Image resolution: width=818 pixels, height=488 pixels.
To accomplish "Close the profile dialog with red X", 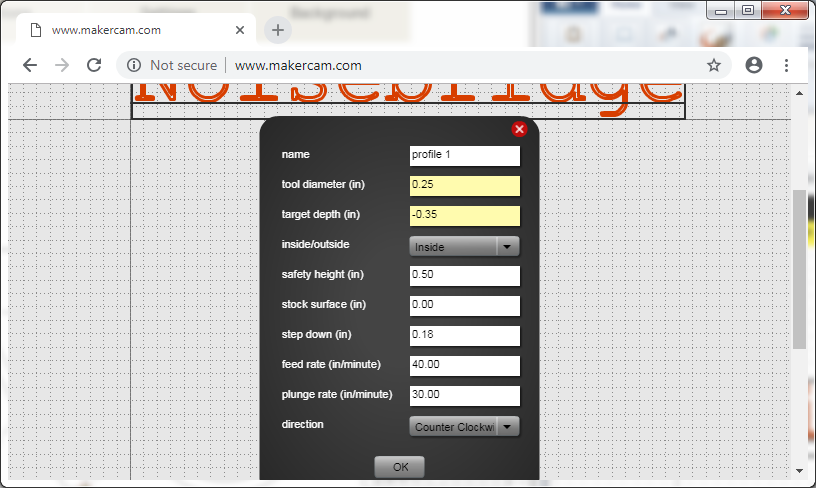I will (519, 129).
